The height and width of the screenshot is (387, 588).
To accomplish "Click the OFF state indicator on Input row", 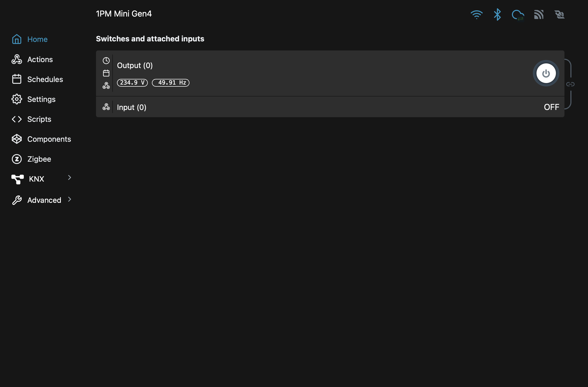I will 551,107.
